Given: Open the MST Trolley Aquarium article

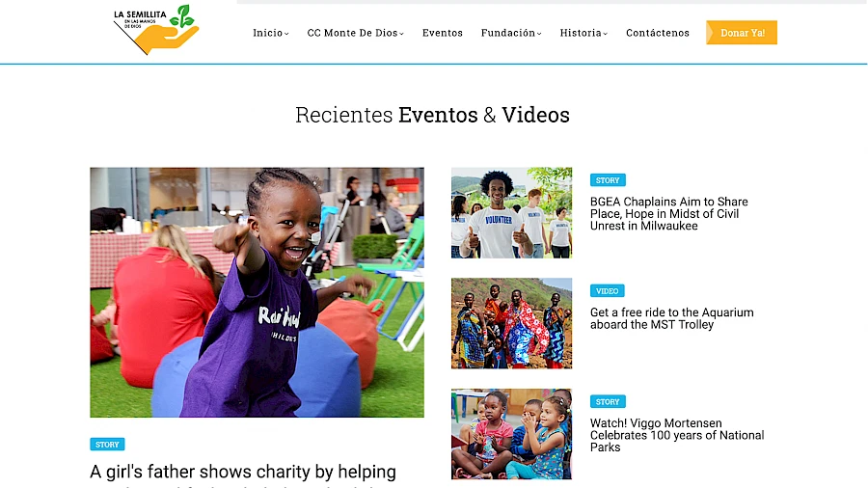Looking at the screenshot, I should point(671,318).
